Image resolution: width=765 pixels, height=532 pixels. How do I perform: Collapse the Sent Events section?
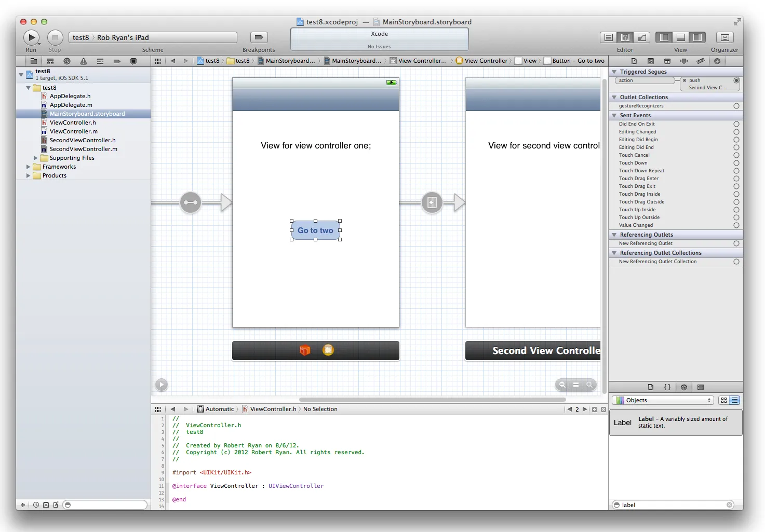pos(614,115)
